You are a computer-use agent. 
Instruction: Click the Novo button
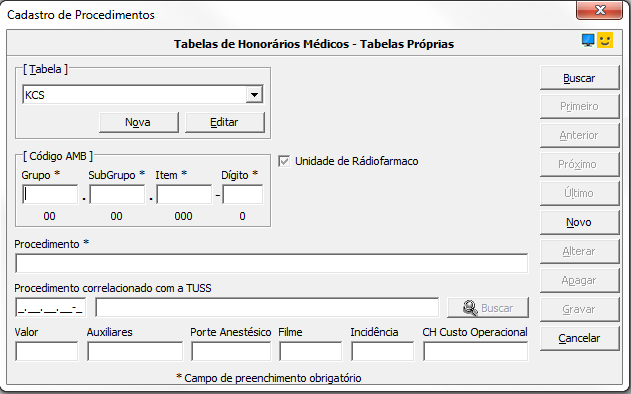(x=579, y=222)
